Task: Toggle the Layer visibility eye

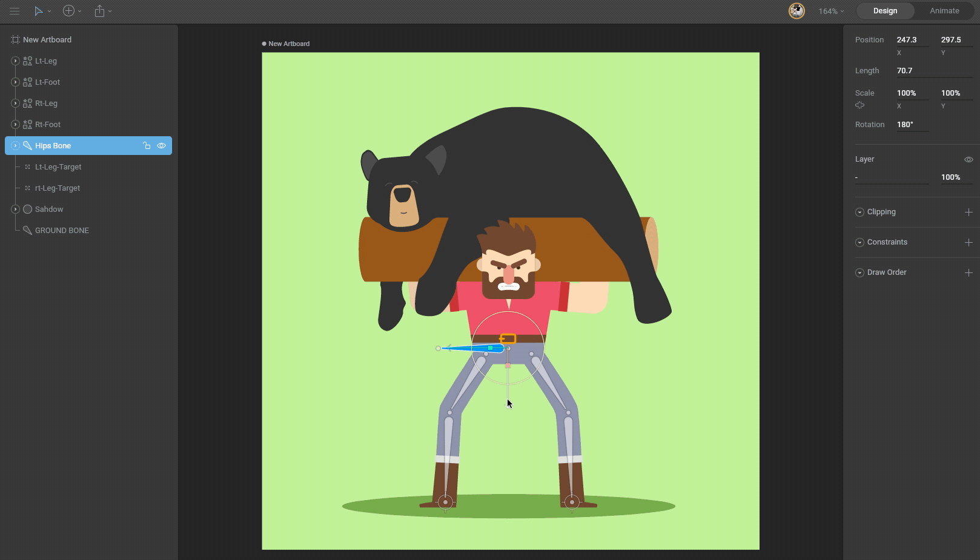Action: [x=968, y=160]
